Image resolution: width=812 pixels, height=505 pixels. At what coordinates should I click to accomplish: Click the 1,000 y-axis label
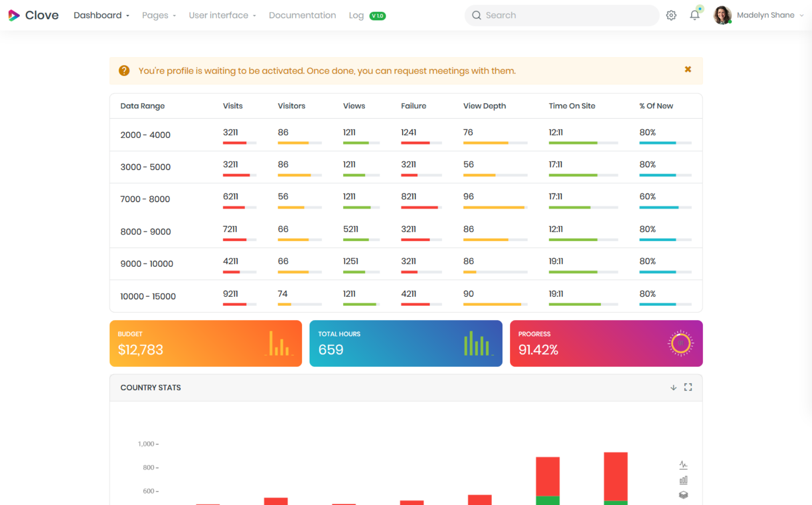click(148, 444)
